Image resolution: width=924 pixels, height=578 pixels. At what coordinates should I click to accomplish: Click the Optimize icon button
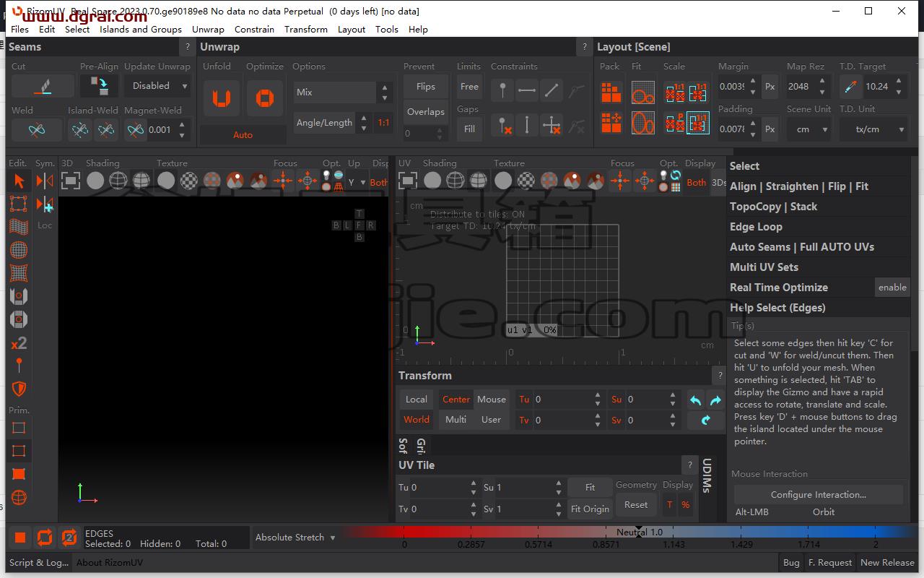(265, 98)
